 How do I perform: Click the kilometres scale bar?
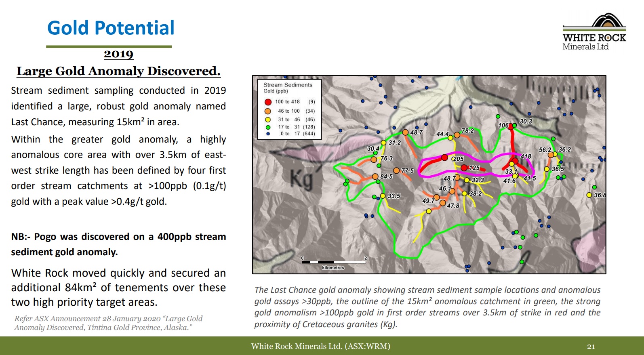334,263
